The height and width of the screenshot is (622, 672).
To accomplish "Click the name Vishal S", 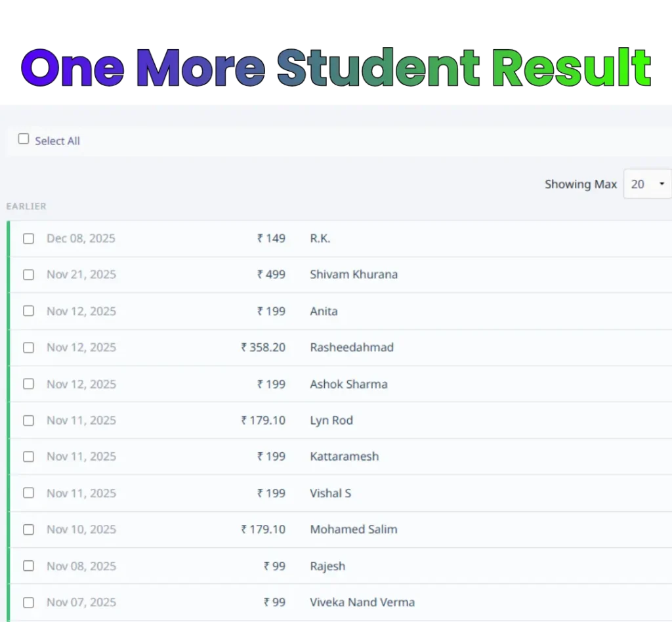I will (331, 493).
